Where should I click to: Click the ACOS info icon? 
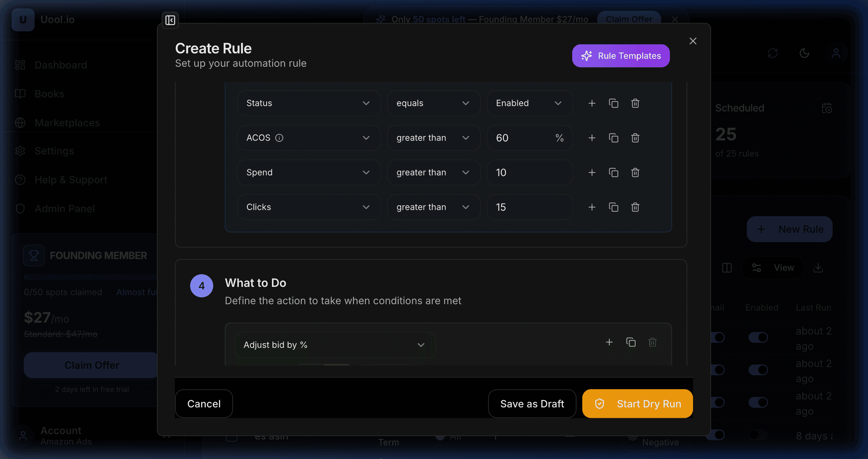[x=280, y=137]
